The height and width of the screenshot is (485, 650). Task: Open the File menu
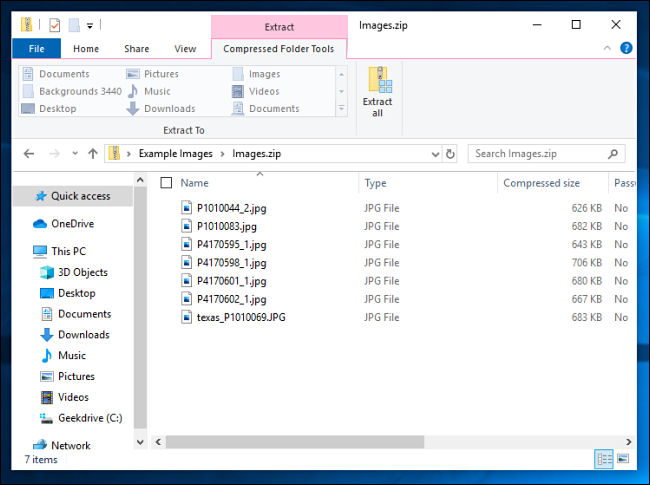(x=36, y=48)
